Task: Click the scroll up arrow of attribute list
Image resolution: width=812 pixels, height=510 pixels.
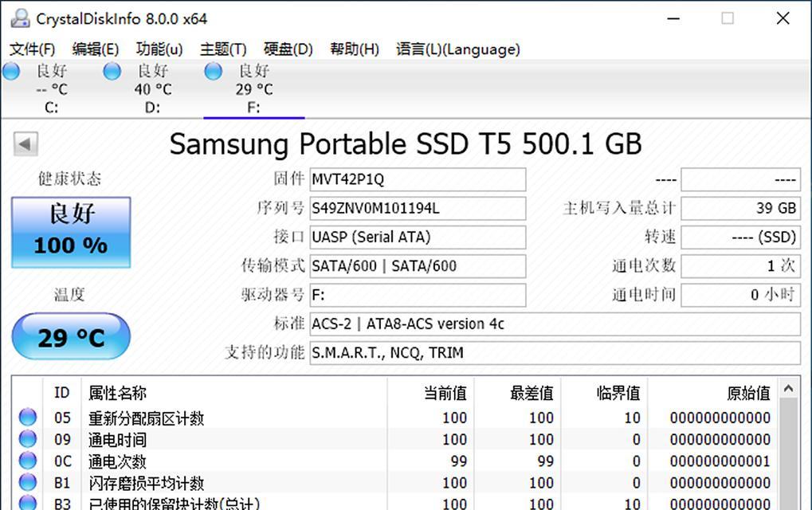Action: [789, 388]
